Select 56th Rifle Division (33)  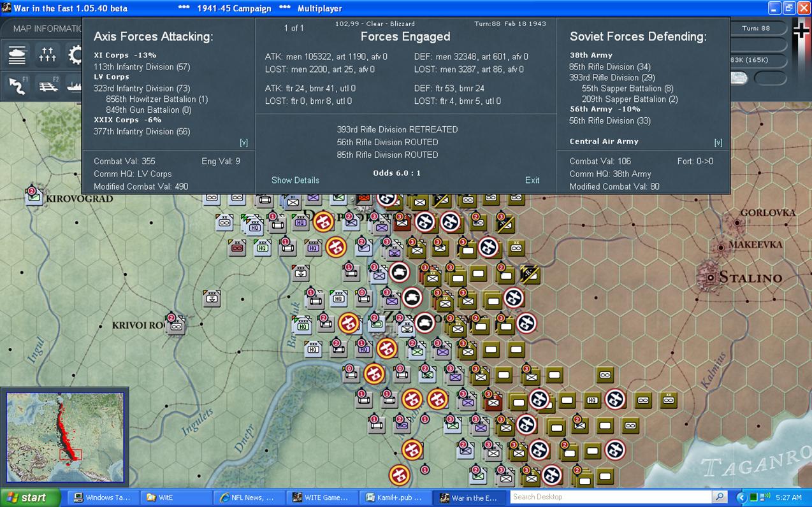tap(610, 121)
